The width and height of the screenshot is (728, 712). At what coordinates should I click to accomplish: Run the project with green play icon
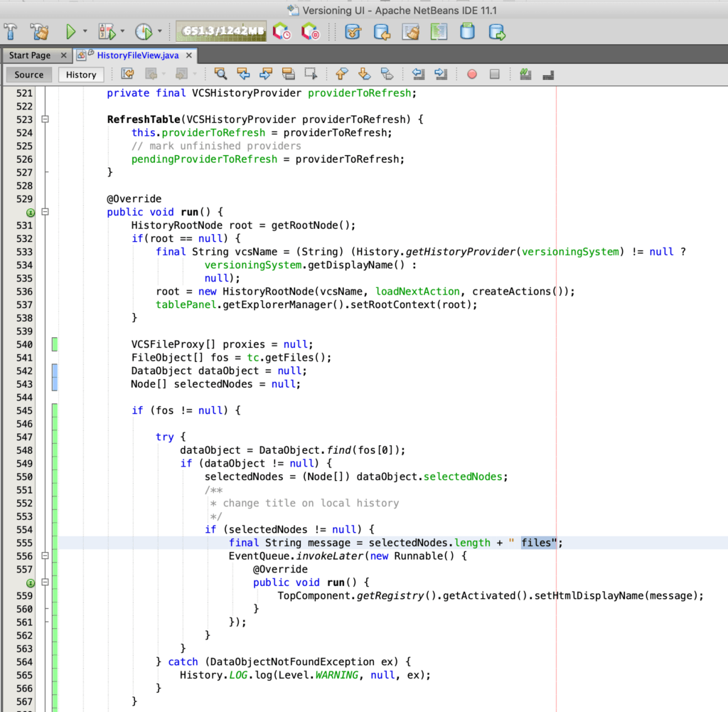[x=70, y=31]
